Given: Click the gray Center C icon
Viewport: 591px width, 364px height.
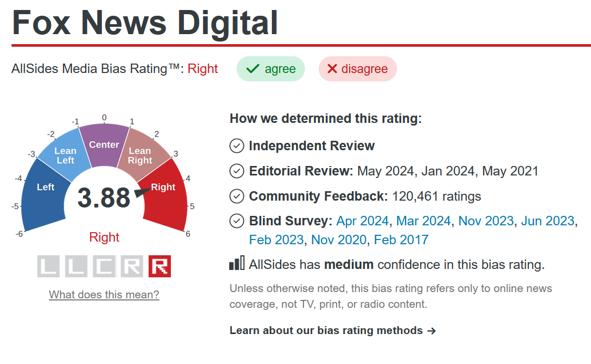Looking at the screenshot, I should (x=104, y=266).
